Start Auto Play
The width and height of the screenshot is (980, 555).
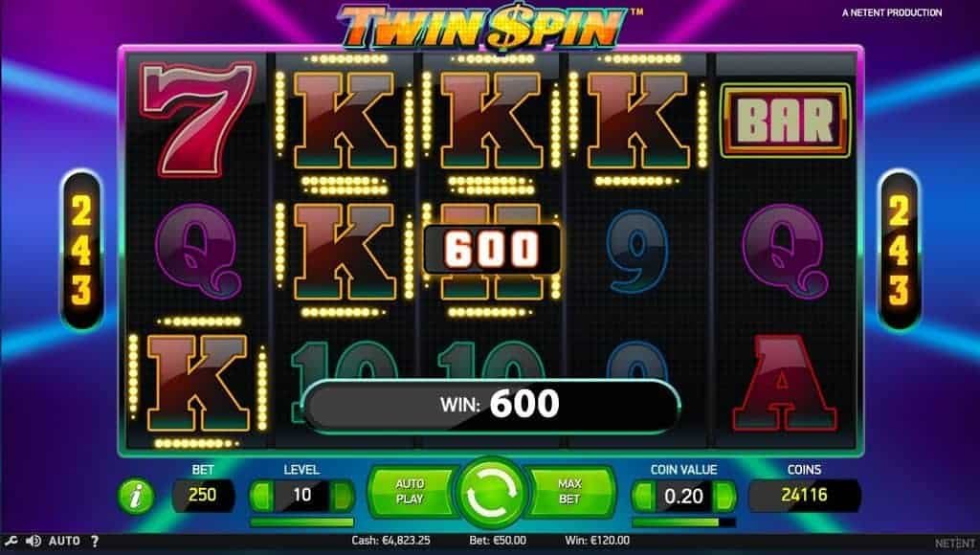(x=410, y=492)
